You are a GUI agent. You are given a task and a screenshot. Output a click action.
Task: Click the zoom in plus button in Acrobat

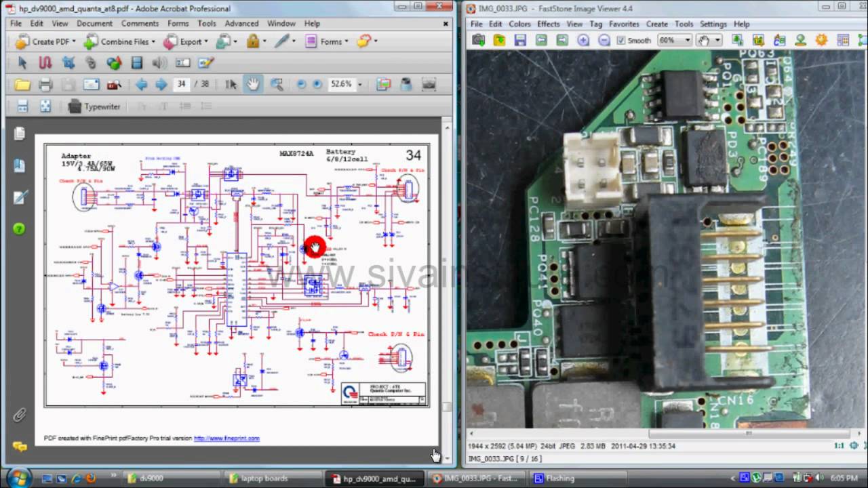pyautogui.click(x=317, y=85)
